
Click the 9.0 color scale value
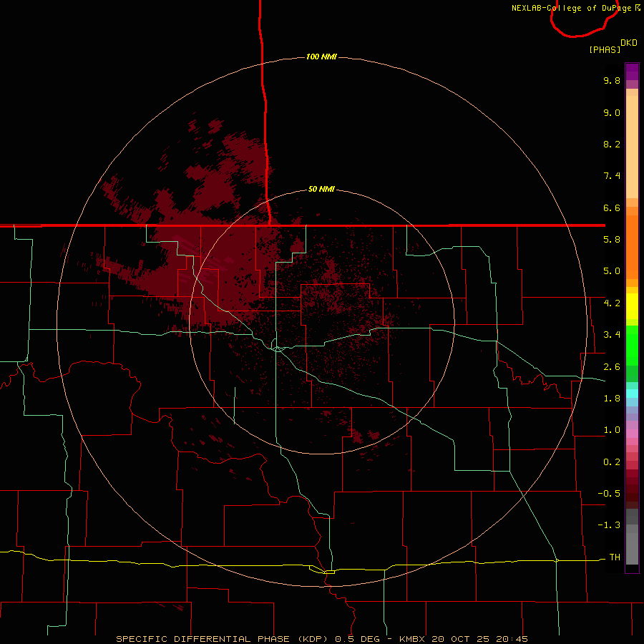point(612,112)
